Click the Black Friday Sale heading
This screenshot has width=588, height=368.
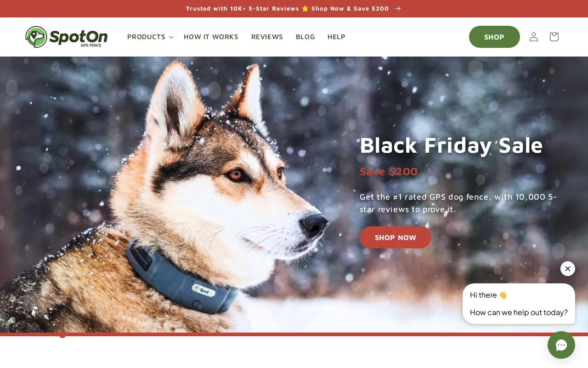coord(451,145)
